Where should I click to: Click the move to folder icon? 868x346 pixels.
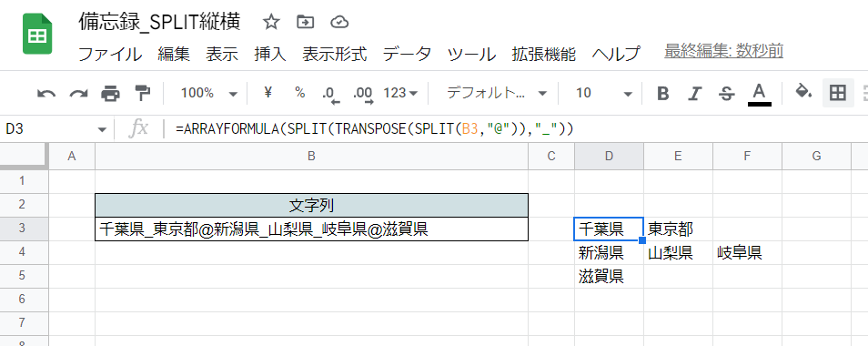pyautogui.click(x=305, y=22)
